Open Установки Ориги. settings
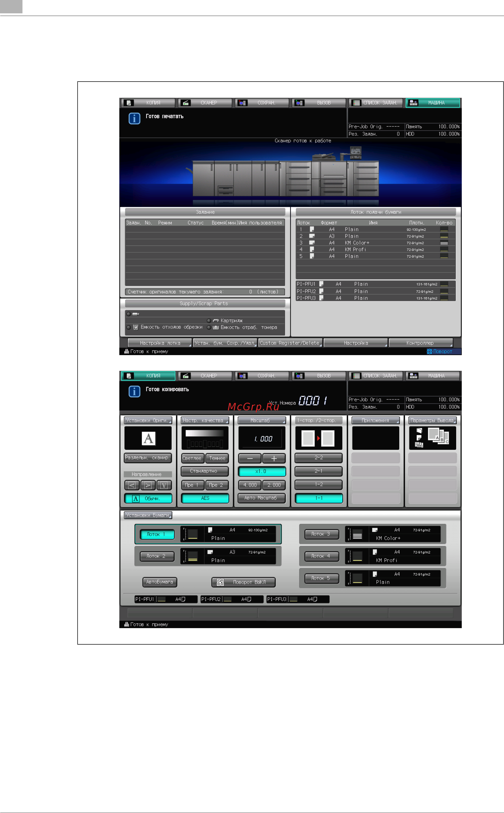Viewport: 504px width, 813px height. pos(148,420)
